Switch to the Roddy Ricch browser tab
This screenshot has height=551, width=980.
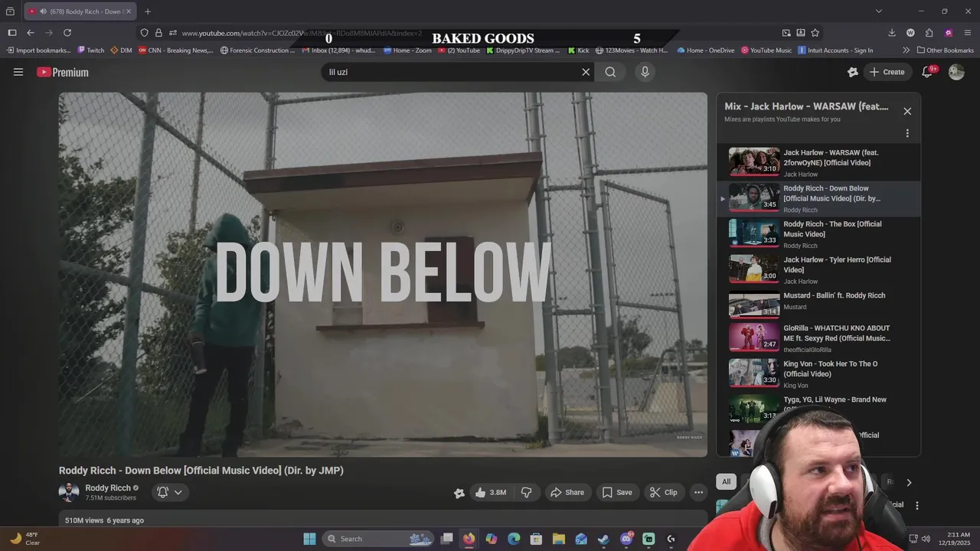point(80,11)
